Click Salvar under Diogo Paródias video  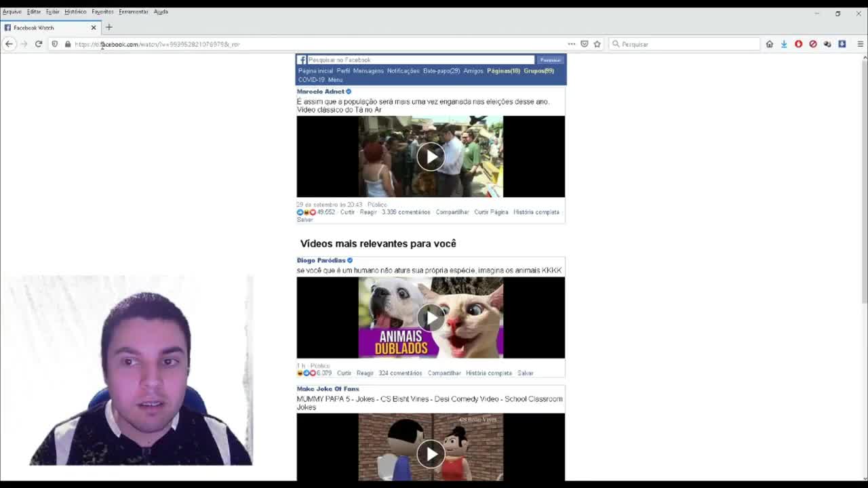tap(526, 373)
